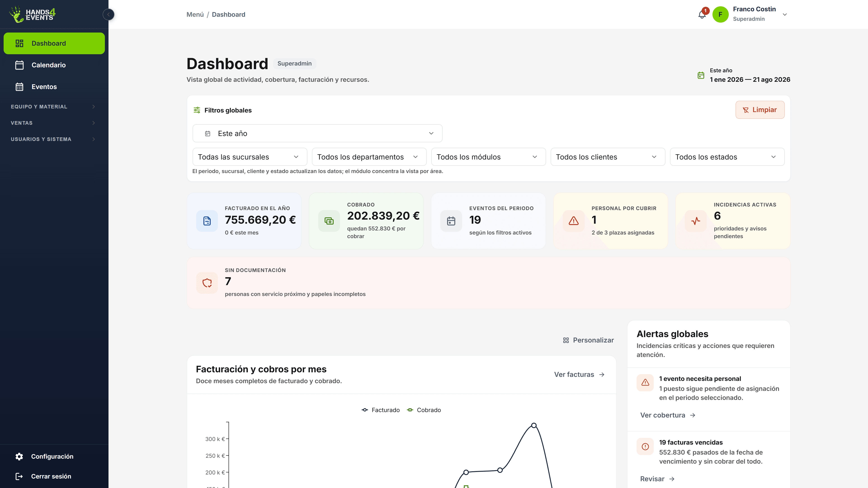Click the Superadmin badge beside Dashboard title
Screen dimensions: 868x488
coord(295,64)
